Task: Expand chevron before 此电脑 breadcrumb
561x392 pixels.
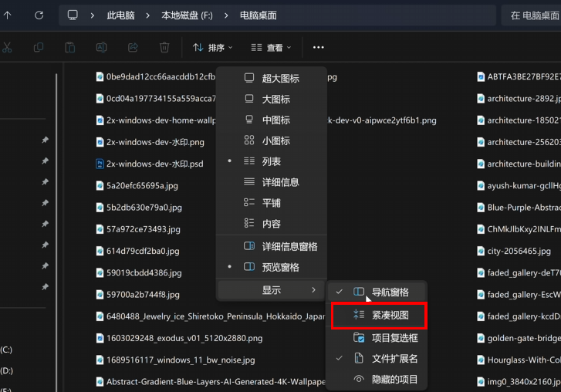Action: 93,15
